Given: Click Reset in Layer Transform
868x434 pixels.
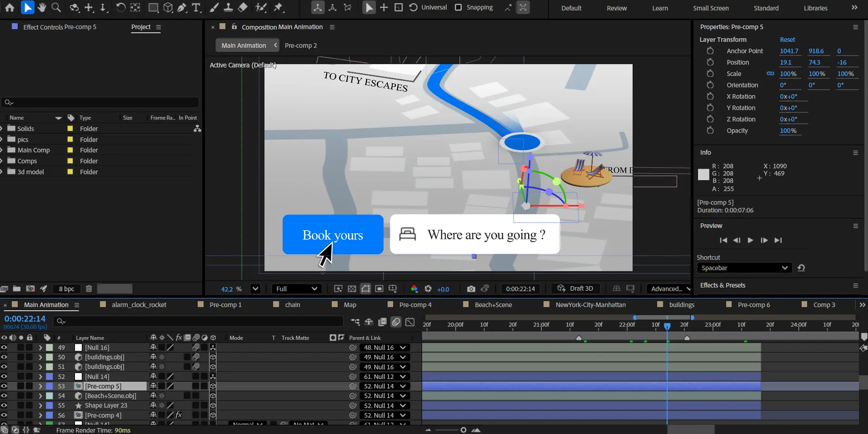Looking at the screenshot, I should [x=787, y=40].
